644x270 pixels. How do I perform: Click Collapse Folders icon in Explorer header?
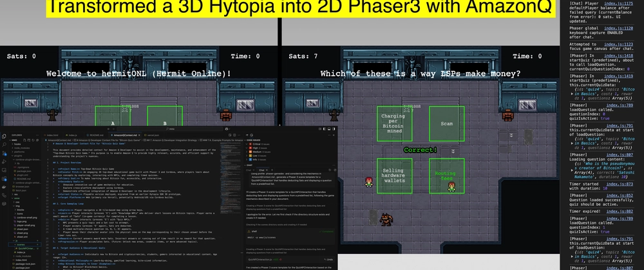[x=37, y=140]
